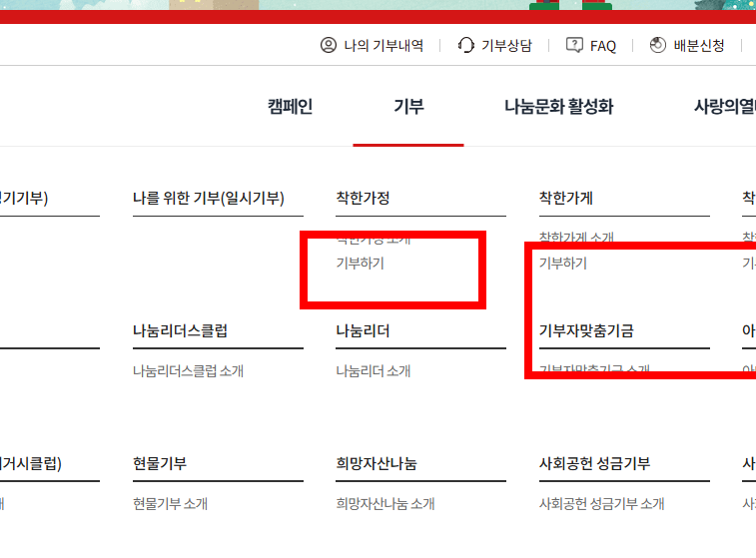The height and width of the screenshot is (558, 756).
Task: Click the question mark FAQ icon
Action: 574,45
